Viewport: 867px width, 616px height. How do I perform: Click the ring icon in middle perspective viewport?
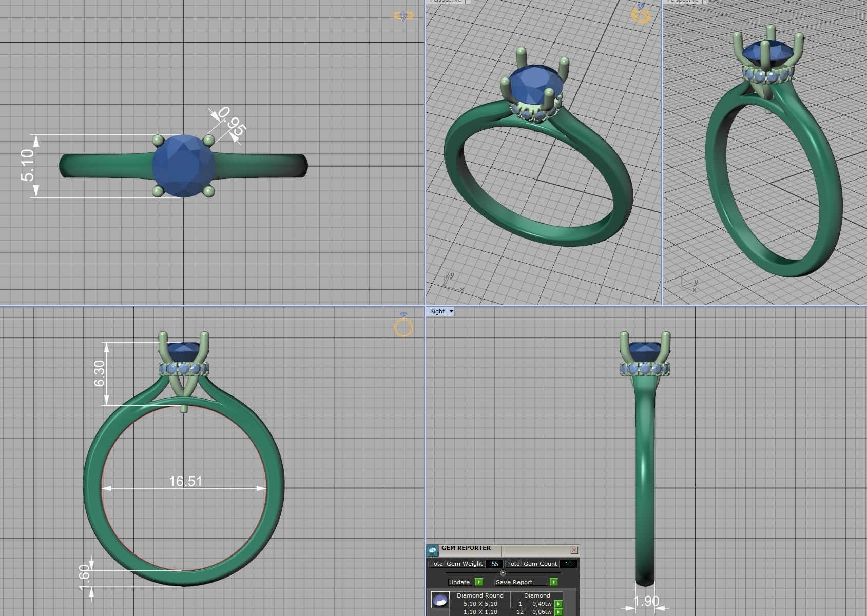(x=641, y=13)
